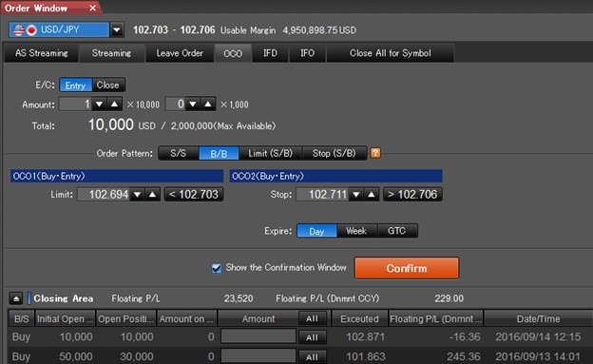The width and height of the screenshot is (593, 364).
Task: Select Close for E/C
Action: (108, 86)
